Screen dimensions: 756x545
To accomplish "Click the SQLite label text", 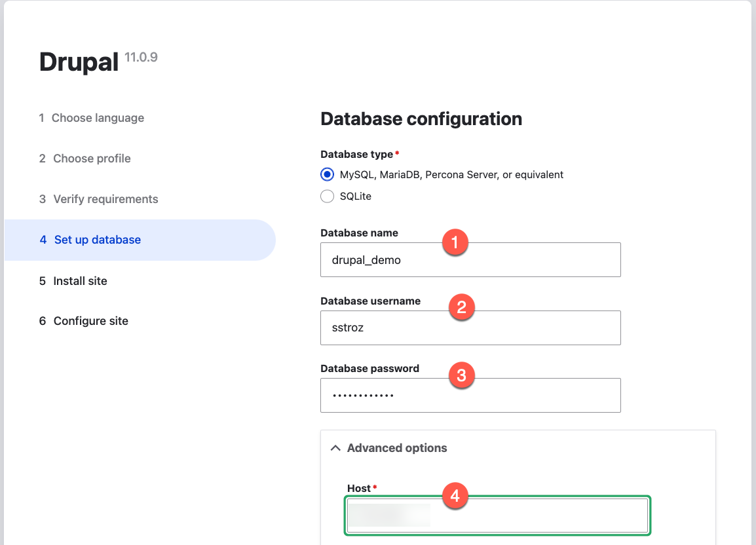I will click(355, 197).
